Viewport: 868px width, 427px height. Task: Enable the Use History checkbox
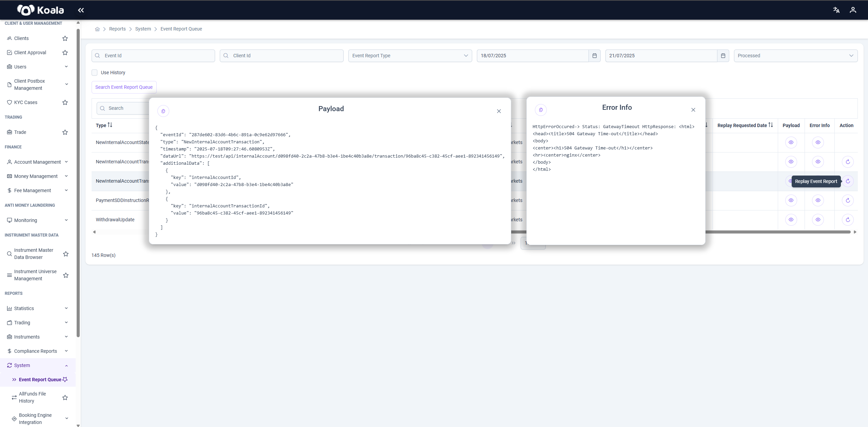pos(95,73)
